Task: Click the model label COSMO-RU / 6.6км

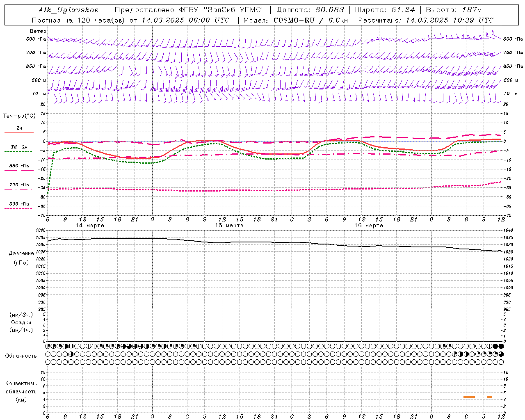Action: click(x=310, y=20)
